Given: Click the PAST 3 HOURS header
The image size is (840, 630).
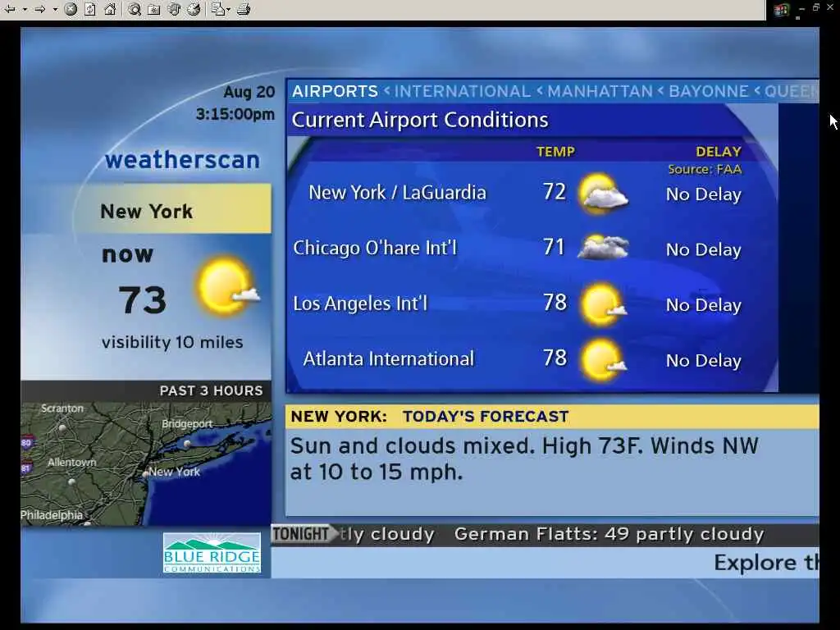Looking at the screenshot, I should click(x=211, y=390).
